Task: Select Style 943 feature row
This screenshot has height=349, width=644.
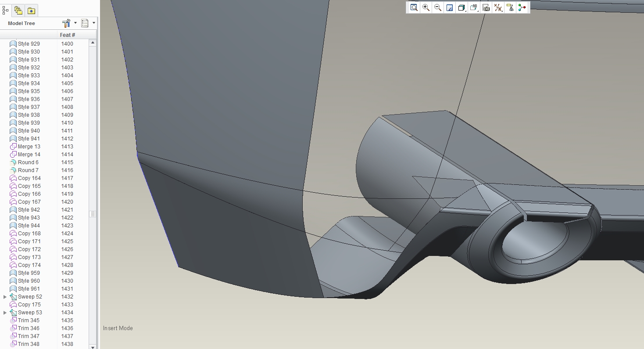Action: 29,218
